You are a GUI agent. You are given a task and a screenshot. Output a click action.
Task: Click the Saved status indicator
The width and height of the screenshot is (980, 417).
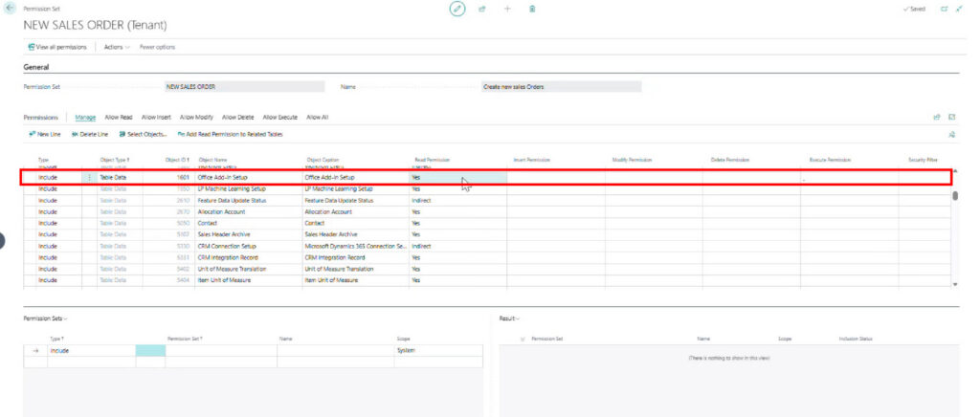[x=914, y=10]
